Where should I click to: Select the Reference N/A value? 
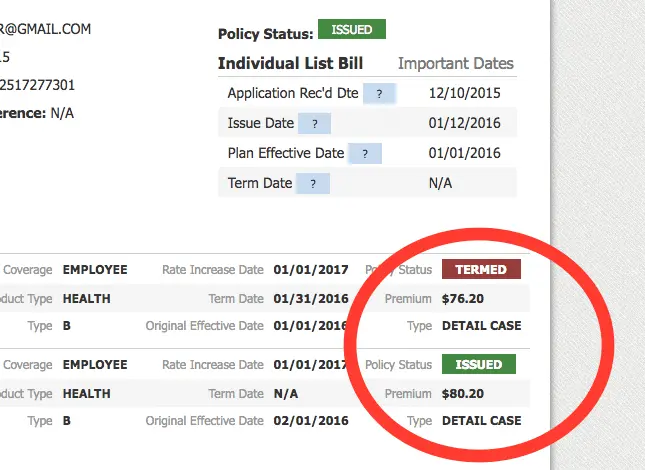click(65, 113)
